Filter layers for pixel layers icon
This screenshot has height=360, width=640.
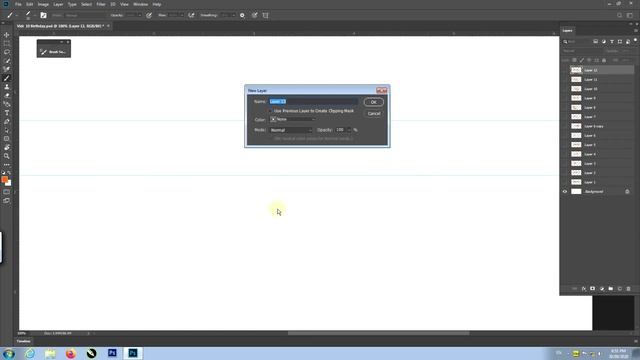(x=596, y=42)
